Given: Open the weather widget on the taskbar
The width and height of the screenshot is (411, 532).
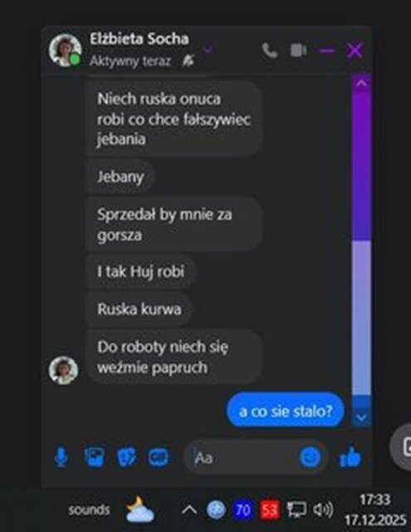Looking at the screenshot, I should point(139,509).
